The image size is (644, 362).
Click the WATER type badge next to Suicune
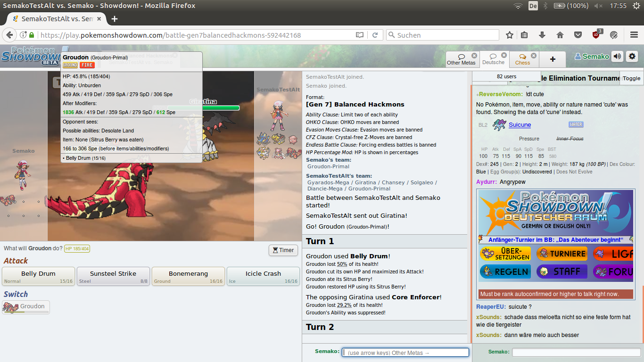(576, 125)
